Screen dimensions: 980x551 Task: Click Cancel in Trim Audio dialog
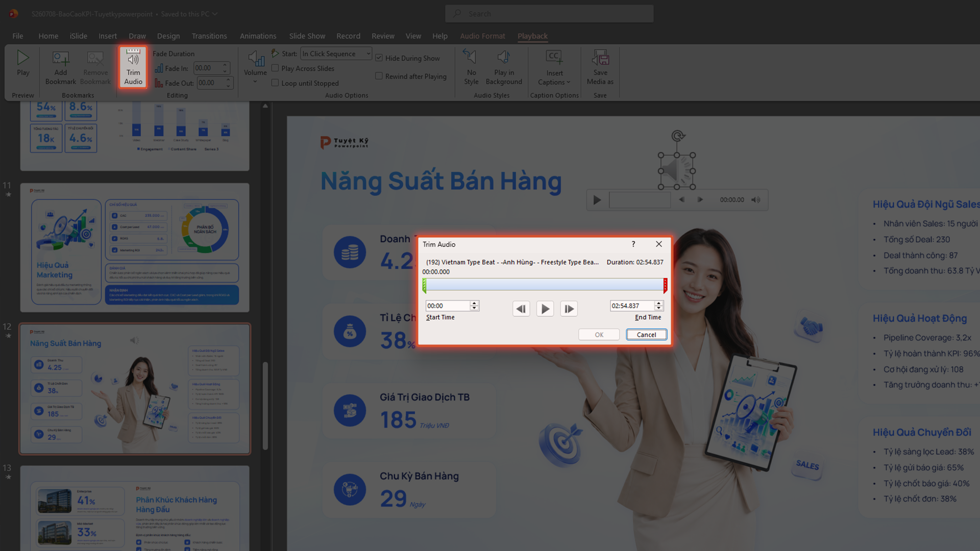pyautogui.click(x=646, y=335)
